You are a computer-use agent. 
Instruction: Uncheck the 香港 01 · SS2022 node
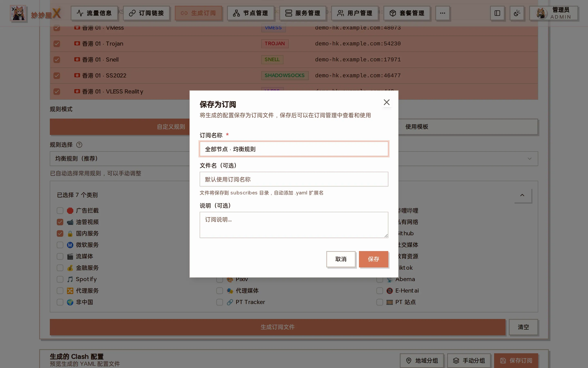[57, 76]
